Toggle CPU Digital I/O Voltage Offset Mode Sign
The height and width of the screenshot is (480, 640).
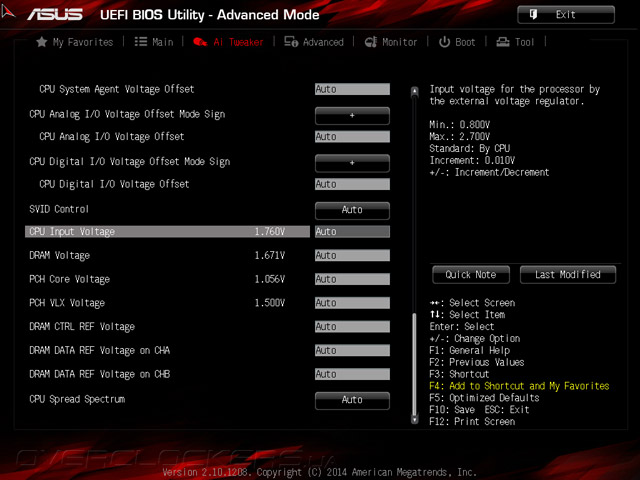point(352,163)
